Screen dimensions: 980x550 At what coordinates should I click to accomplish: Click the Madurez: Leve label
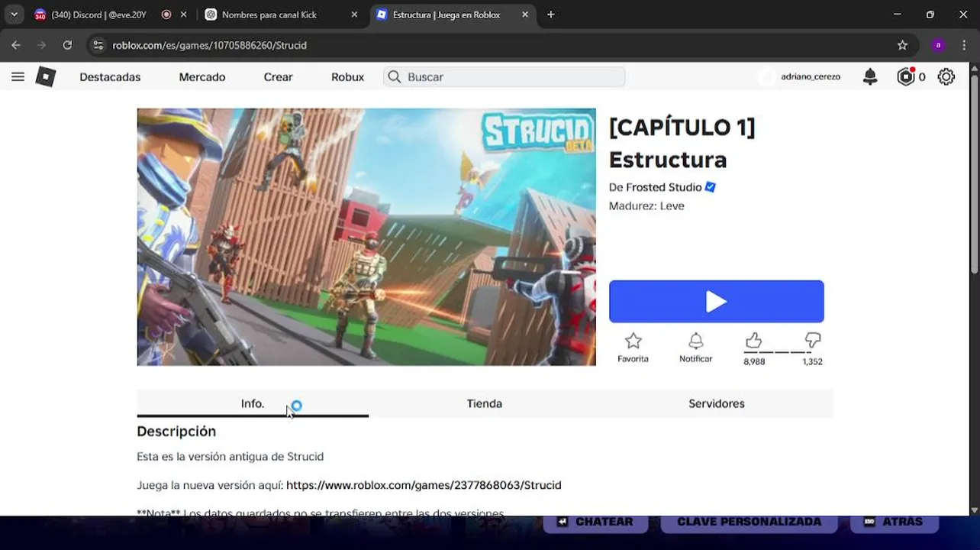(x=646, y=205)
